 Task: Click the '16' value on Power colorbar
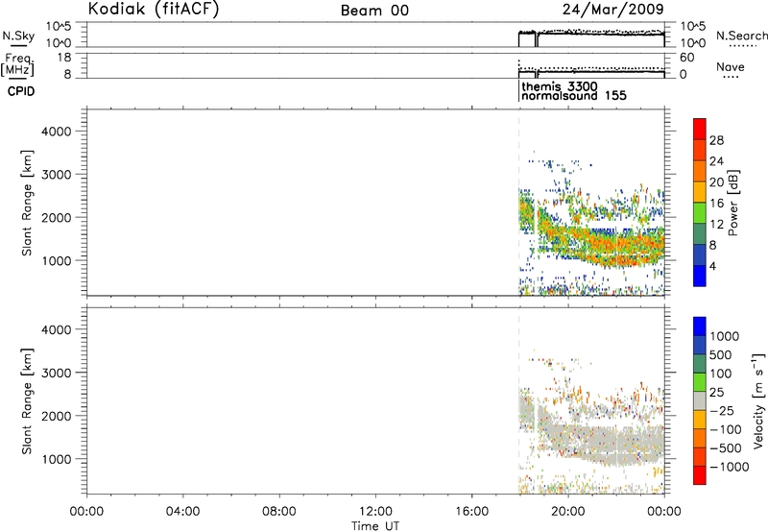coord(716,204)
